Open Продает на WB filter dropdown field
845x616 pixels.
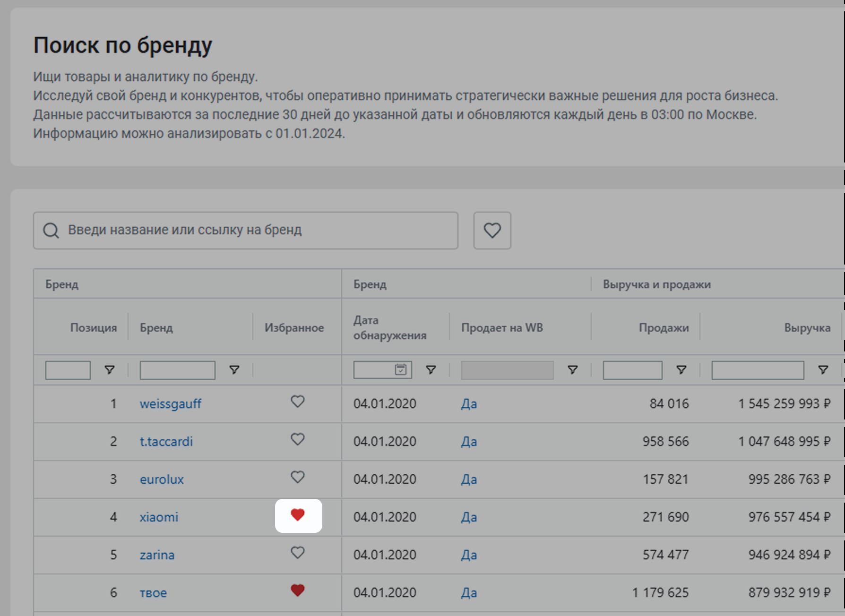pyautogui.click(x=508, y=370)
